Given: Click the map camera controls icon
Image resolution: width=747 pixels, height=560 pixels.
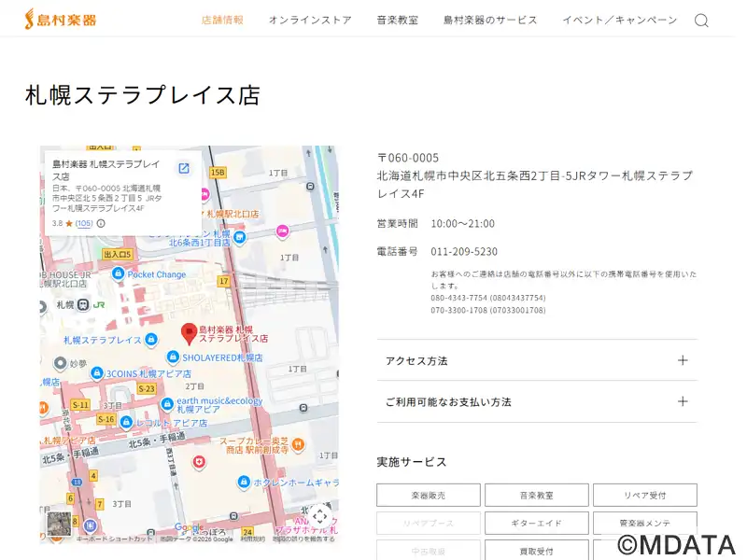Looking at the screenshot, I should 319,516.
